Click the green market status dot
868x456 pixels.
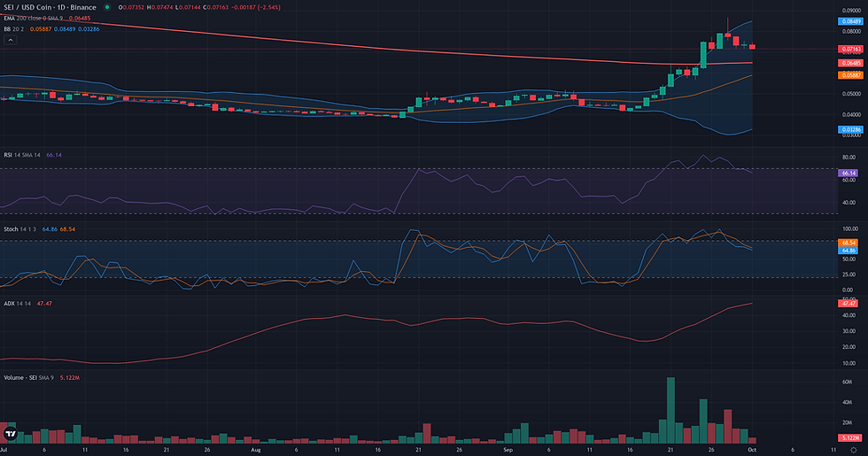[x=107, y=7]
